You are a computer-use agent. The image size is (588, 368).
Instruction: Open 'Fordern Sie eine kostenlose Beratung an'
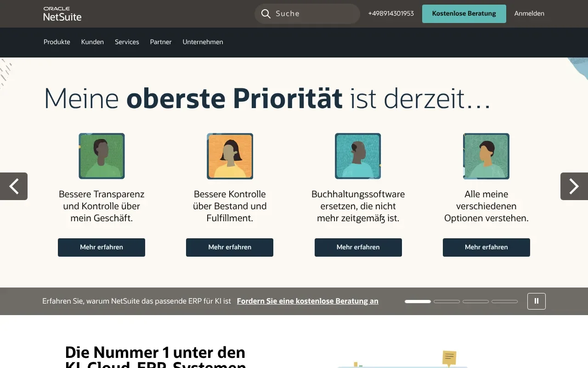coord(307,301)
